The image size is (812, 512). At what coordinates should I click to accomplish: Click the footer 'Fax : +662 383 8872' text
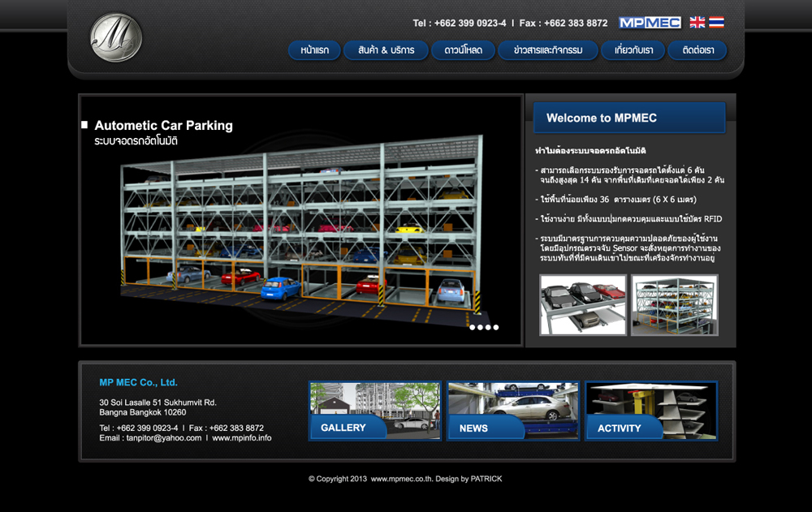tap(227, 428)
